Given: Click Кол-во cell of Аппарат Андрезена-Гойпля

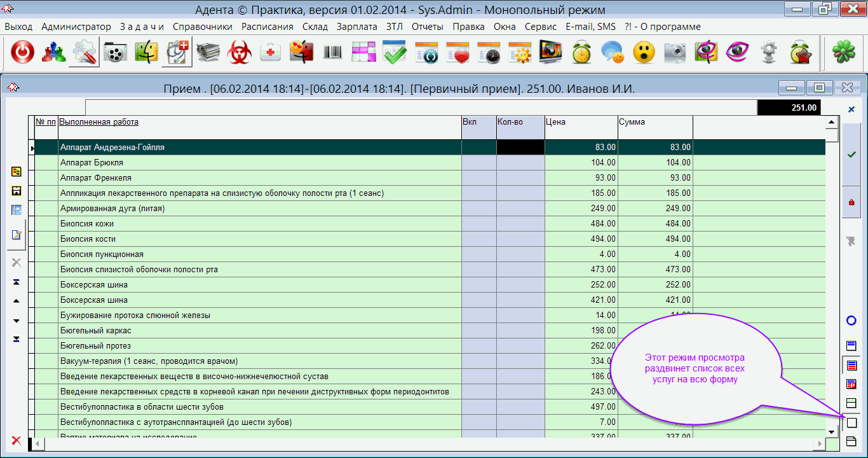Looking at the screenshot, I should coord(520,148).
